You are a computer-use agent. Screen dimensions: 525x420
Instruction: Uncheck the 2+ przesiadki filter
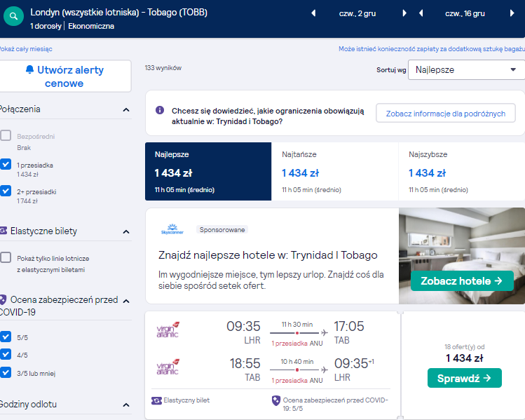coord(6,191)
